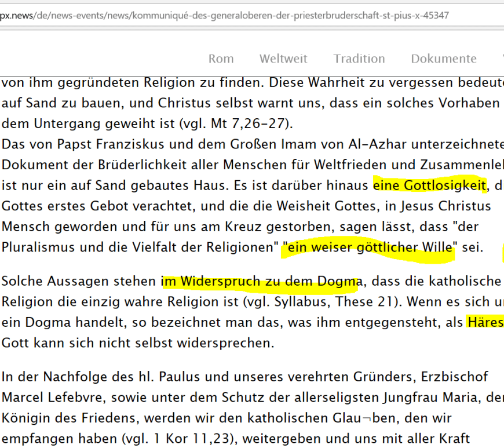Viewport: 504px width, 448px height.
Task: Select the Weltweit navigation item
Action: point(283,59)
